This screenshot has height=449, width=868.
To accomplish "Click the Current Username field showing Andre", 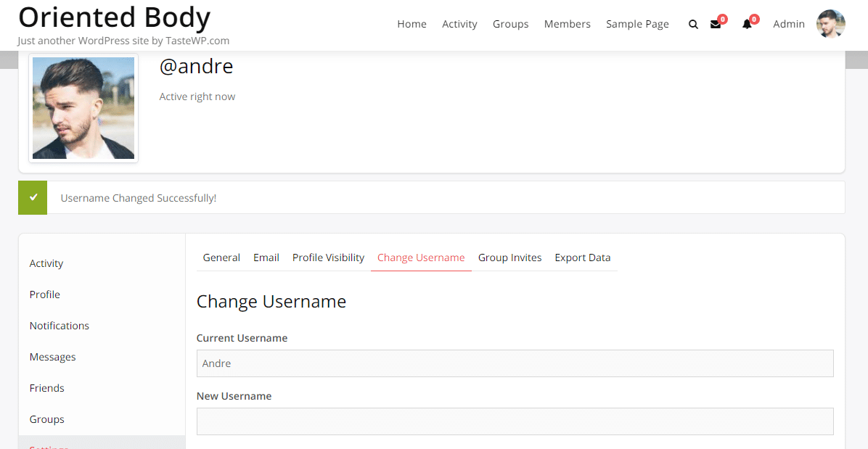I will coord(515,363).
